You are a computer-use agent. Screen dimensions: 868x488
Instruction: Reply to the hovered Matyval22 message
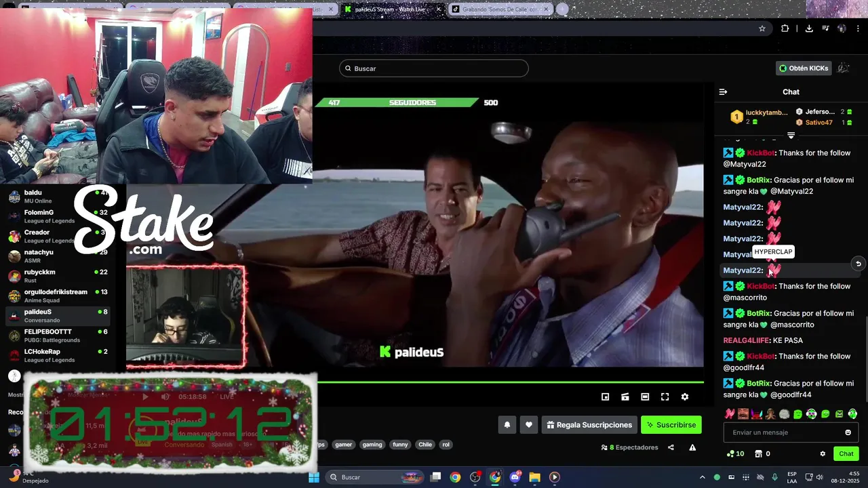858,264
